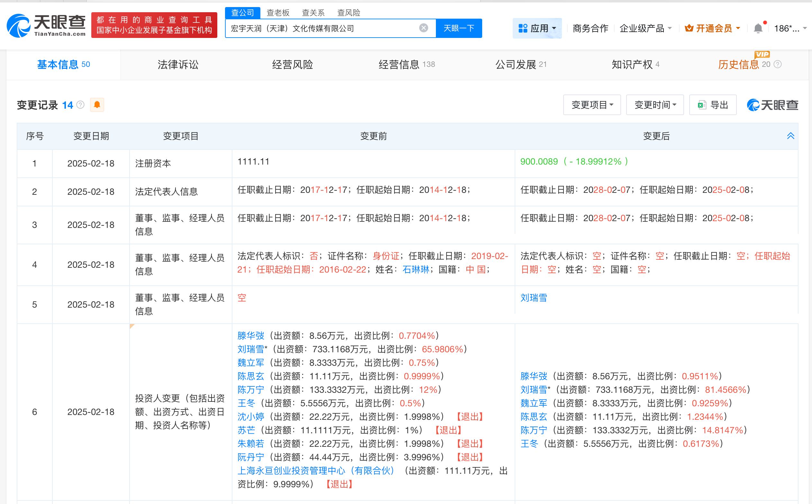Open notifications via the bell icon
The height and width of the screenshot is (504, 812).
(x=758, y=28)
